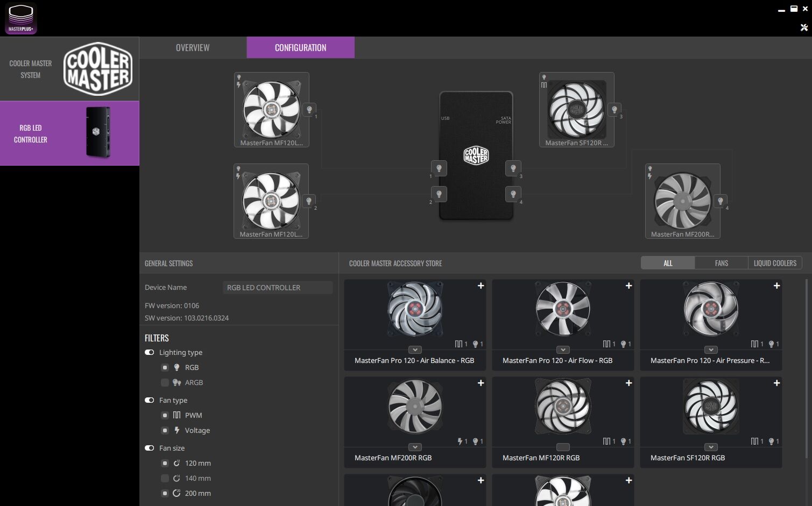The height and width of the screenshot is (506, 812).
Task: Open the MasterPlus+ logo icon
Action: (21, 19)
